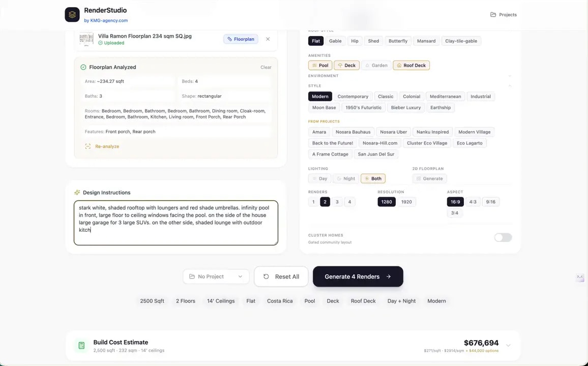Click the RenderStudio stacked-layers logo icon
The image size is (588, 366).
point(72,15)
